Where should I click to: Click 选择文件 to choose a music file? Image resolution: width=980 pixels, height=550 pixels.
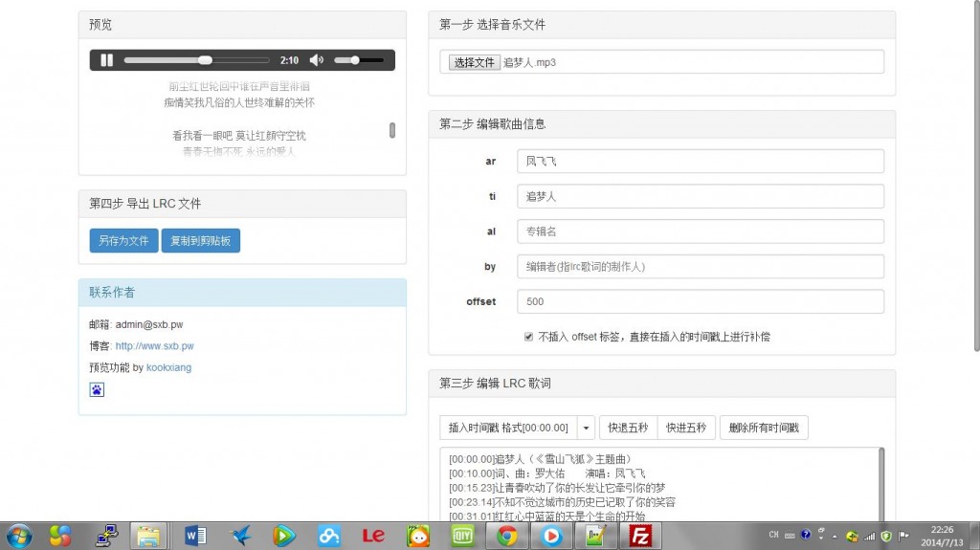(475, 62)
